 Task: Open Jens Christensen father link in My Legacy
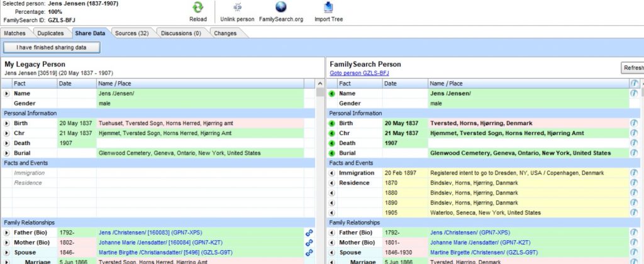pos(150,233)
